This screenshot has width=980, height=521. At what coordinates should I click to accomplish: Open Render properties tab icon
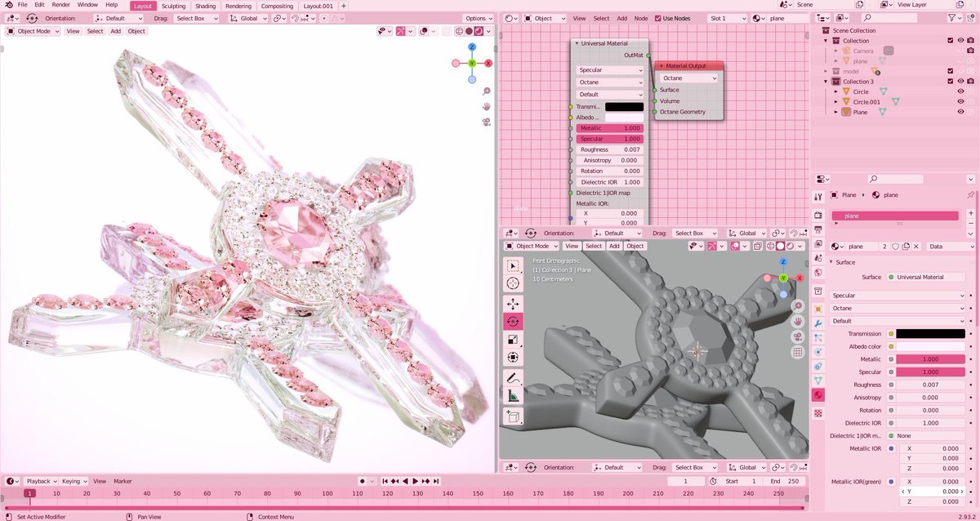[818, 215]
